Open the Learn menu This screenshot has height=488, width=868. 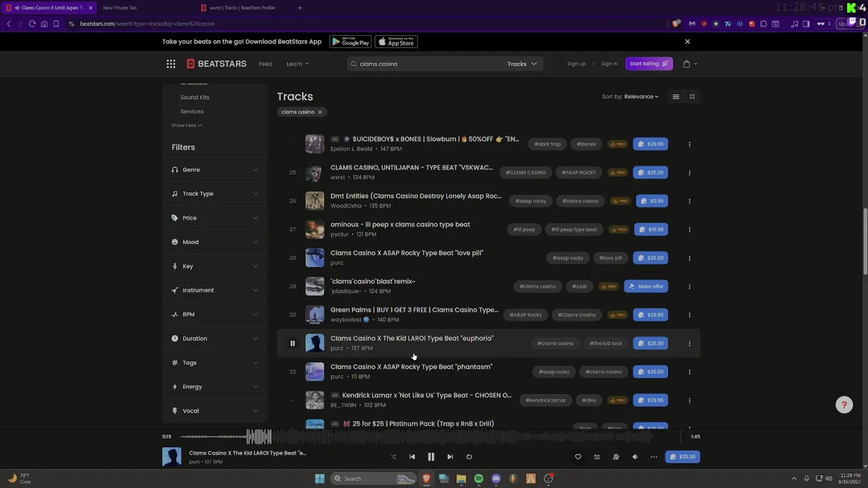pyautogui.click(x=298, y=64)
